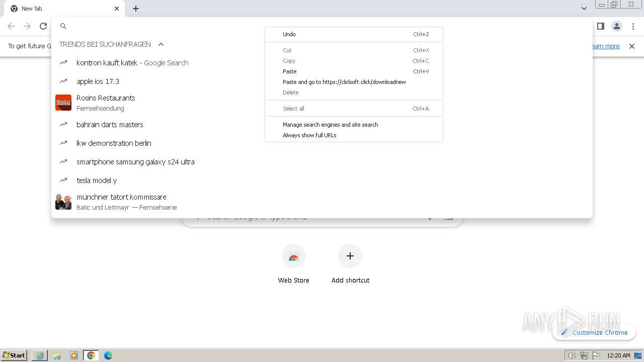Select suggestion apple ios 17.3

point(322,81)
